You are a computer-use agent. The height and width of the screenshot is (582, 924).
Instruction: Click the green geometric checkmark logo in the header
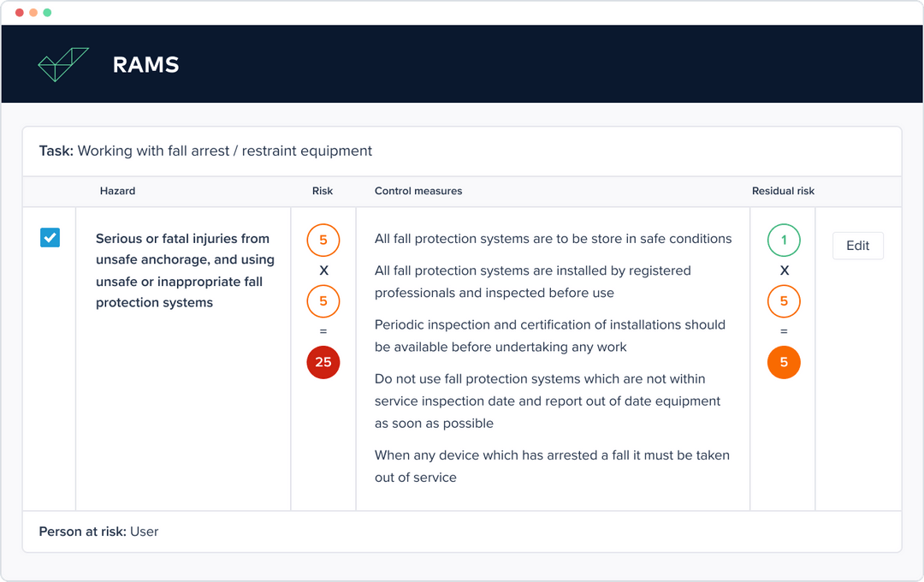[x=63, y=63]
